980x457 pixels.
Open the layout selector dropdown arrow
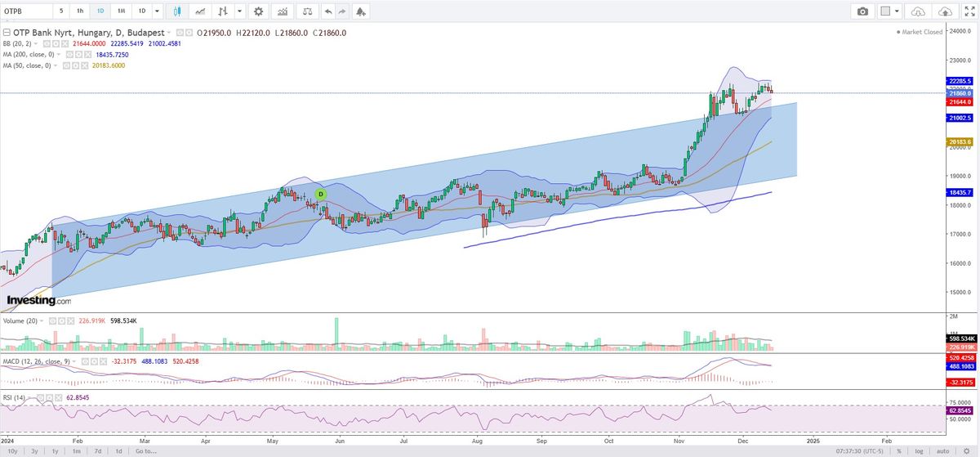[897, 11]
